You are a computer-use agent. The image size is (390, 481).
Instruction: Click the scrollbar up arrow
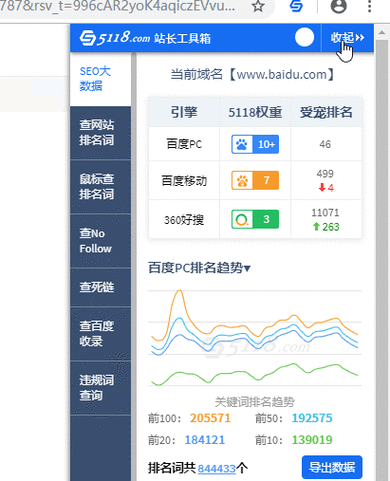pos(382,32)
